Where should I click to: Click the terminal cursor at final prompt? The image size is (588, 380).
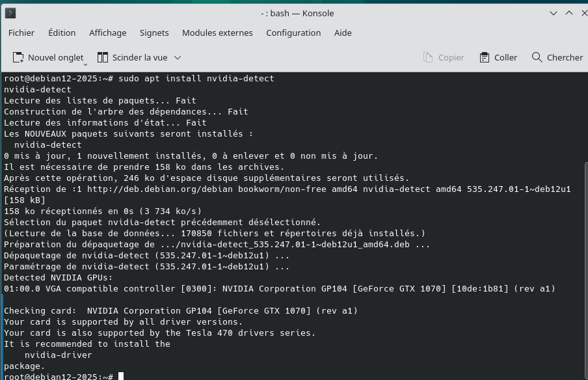pos(121,376)
